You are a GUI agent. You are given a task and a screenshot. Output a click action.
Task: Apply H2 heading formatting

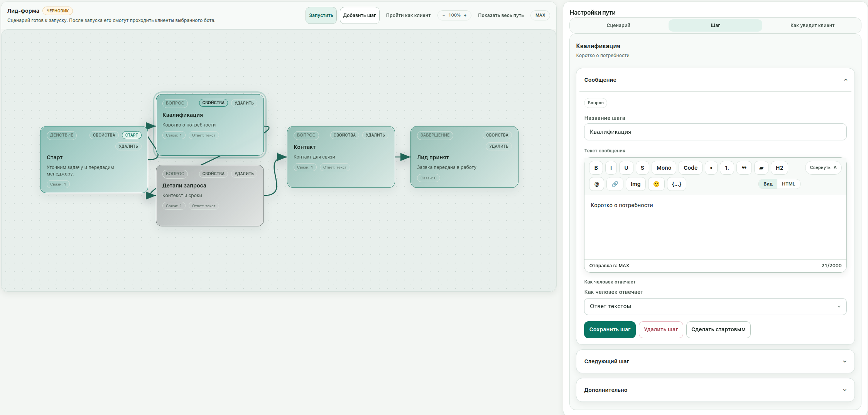tap(779, 168)
